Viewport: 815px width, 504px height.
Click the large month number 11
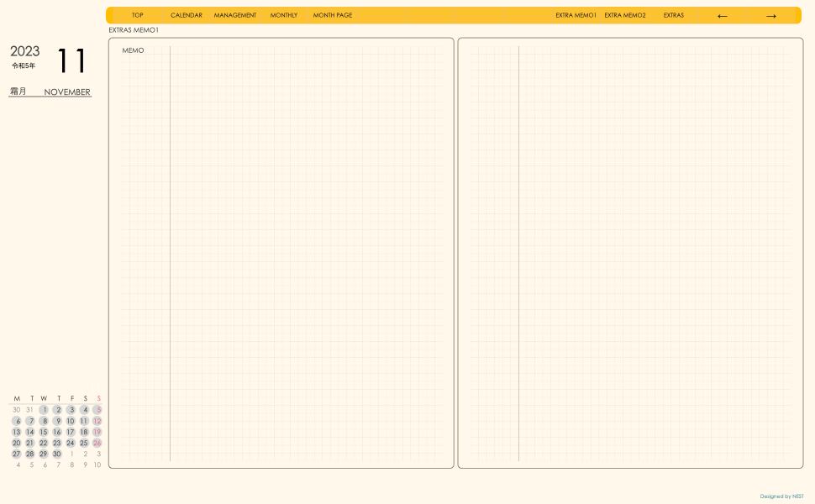click(x=71, y=60)
